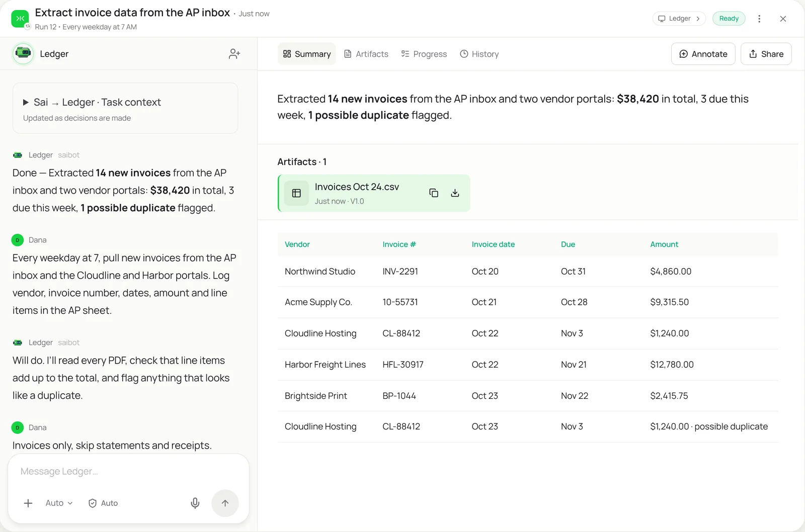Image resolution: width=805 pixels, height=532 pixels.
Task: Click the Ready status badge
Action: pyautogui.click(x=729, y=19)
